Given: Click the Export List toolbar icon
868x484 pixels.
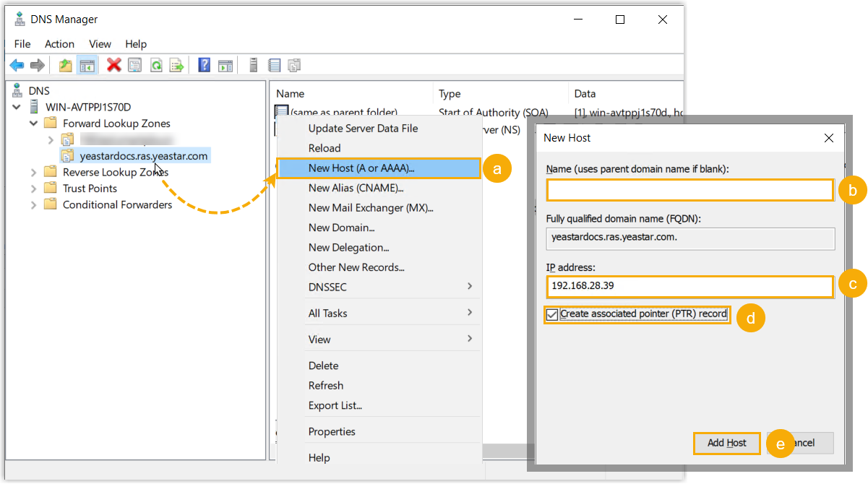Looking at the screenshot, I should (176, 66).
